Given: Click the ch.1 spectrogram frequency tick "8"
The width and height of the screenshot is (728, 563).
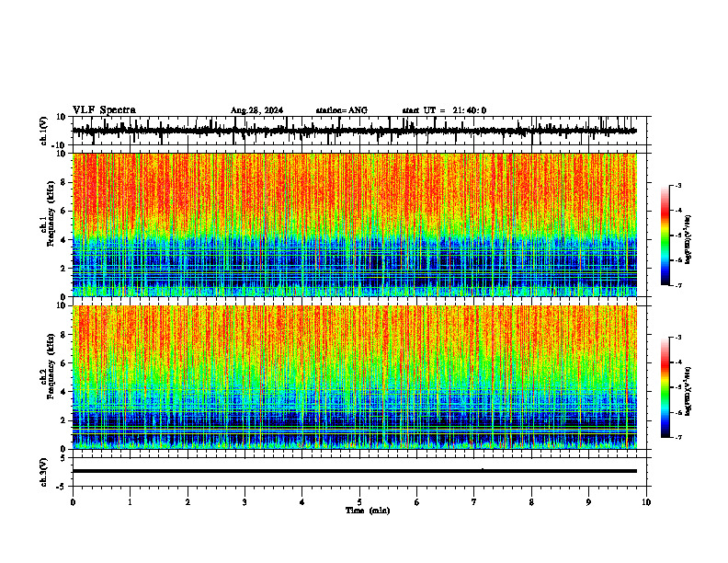Looking at the screenshot, I should tap(63, 182).
